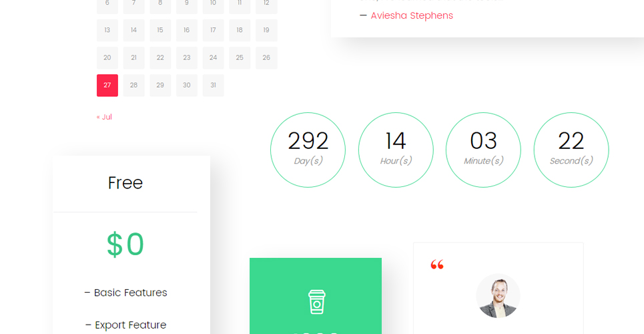
Task: Click the smiling man's avatar photo
Action: click(x=499, y=296)
